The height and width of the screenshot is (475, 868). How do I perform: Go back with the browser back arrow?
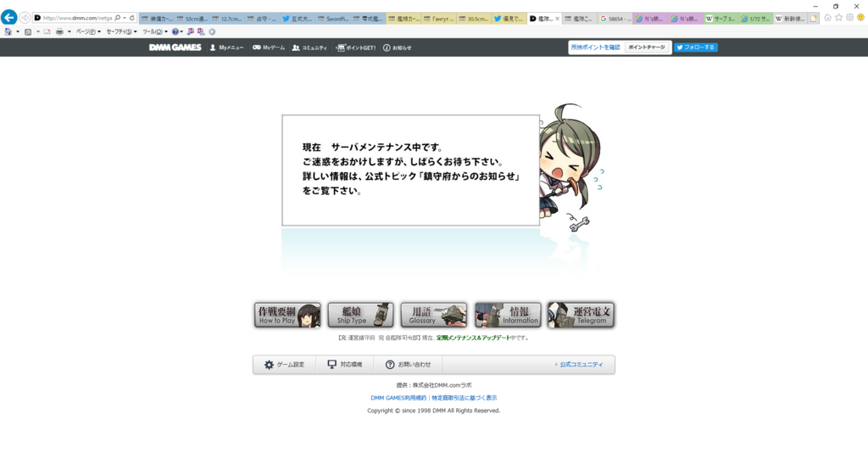click(x=8, y=18)
